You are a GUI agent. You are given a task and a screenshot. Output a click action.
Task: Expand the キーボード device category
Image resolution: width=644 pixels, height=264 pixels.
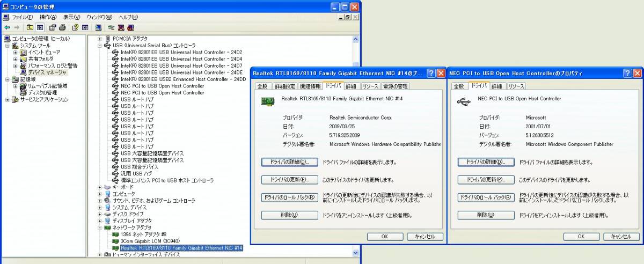coord(100,187)
